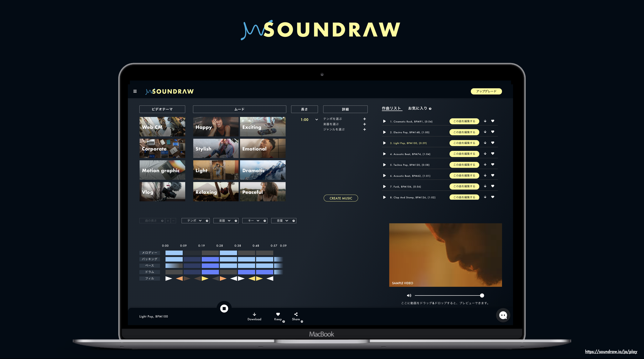Screen dimensions: 644x359
Task: Toggle the first melody block at 0:00
Action: [x=174, y=253]
